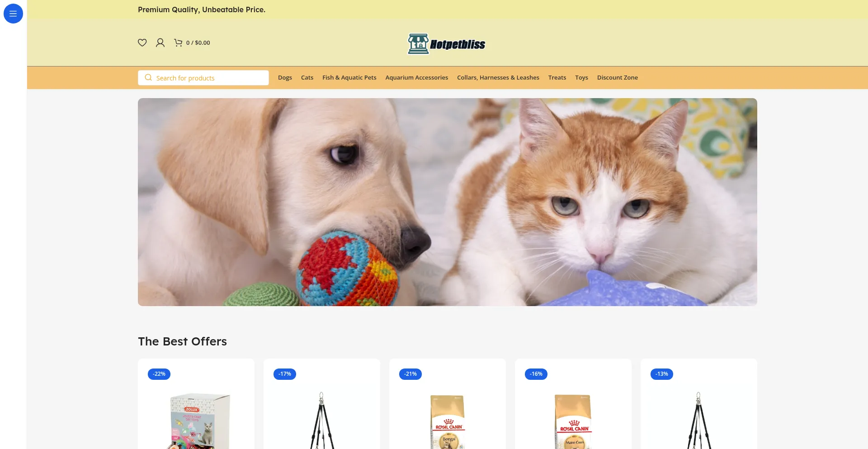Open the wishlist heart icon
Screen dimensions: 868x449
tap(142, 43)
